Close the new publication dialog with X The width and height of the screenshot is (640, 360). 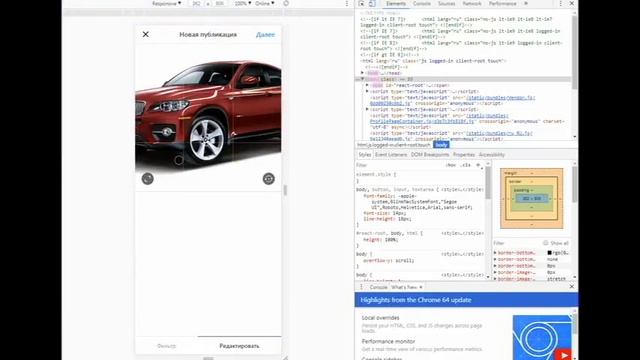(146, 34)
